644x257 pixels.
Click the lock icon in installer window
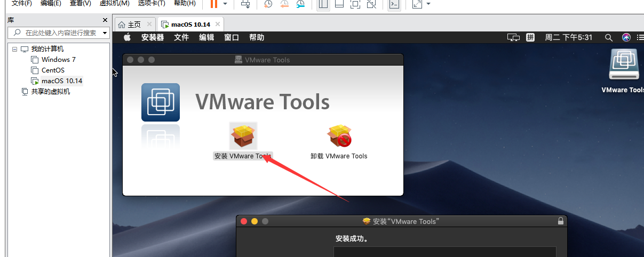tap(560, 221)
